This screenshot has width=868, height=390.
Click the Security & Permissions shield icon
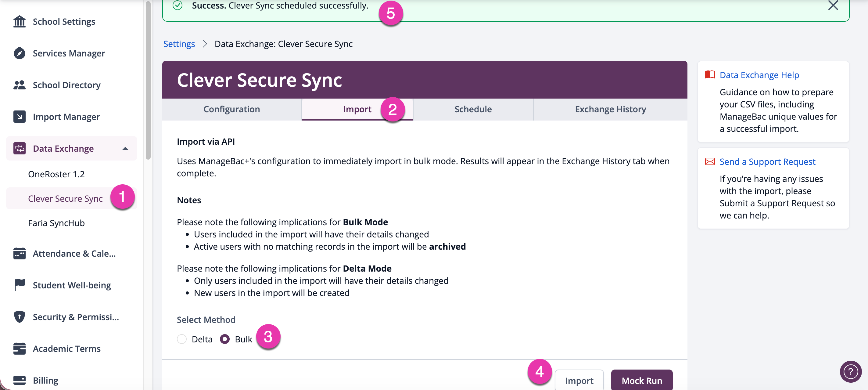pyautogui.click(x=19, y=317)
